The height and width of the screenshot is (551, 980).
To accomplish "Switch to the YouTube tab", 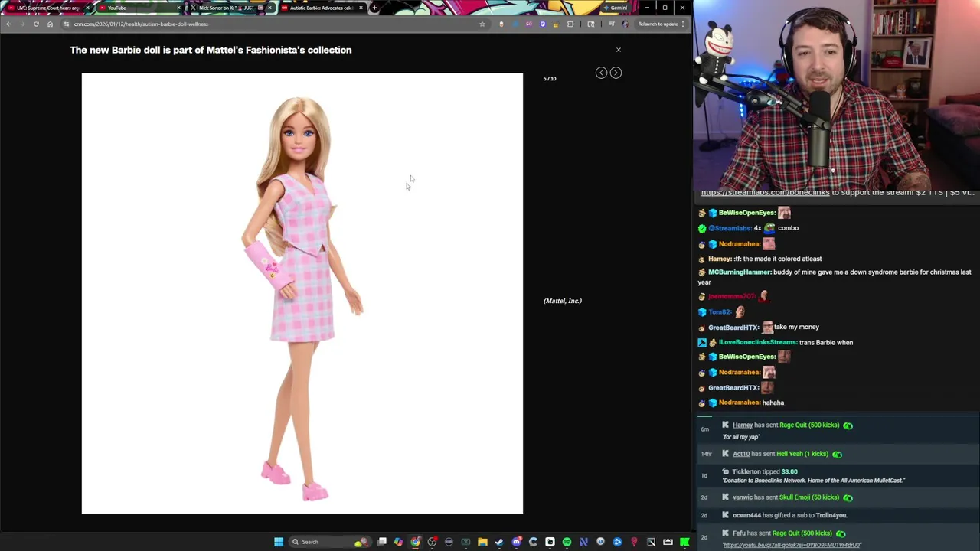I will 138,8.
